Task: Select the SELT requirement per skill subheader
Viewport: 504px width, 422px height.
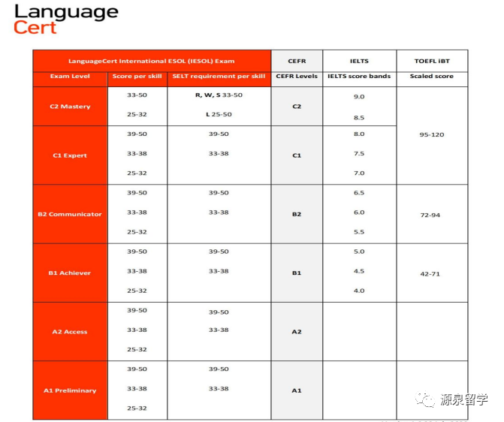Action: pos(219,76)
